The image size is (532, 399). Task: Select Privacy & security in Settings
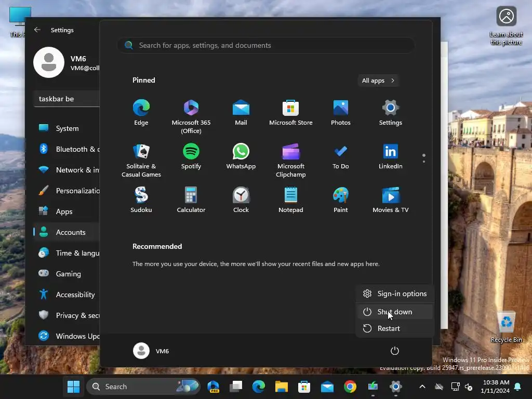pyautogui.click(x=67, y=315)
